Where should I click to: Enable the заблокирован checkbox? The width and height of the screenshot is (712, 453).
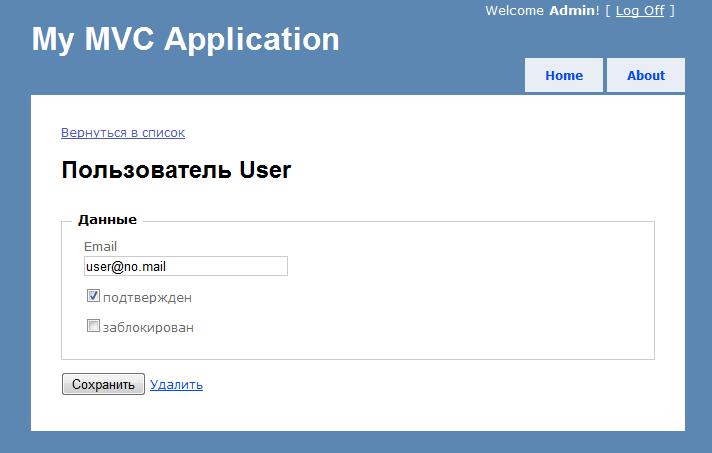coord(93,325)
